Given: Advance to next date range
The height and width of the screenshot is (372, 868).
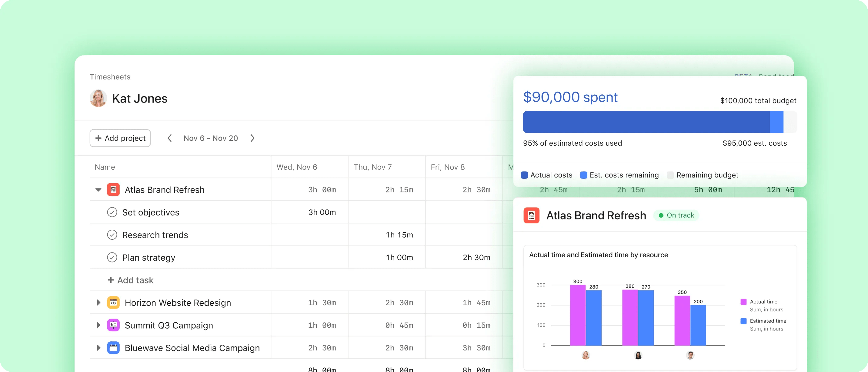Looking at the screenshot, I should click(252, 138).
